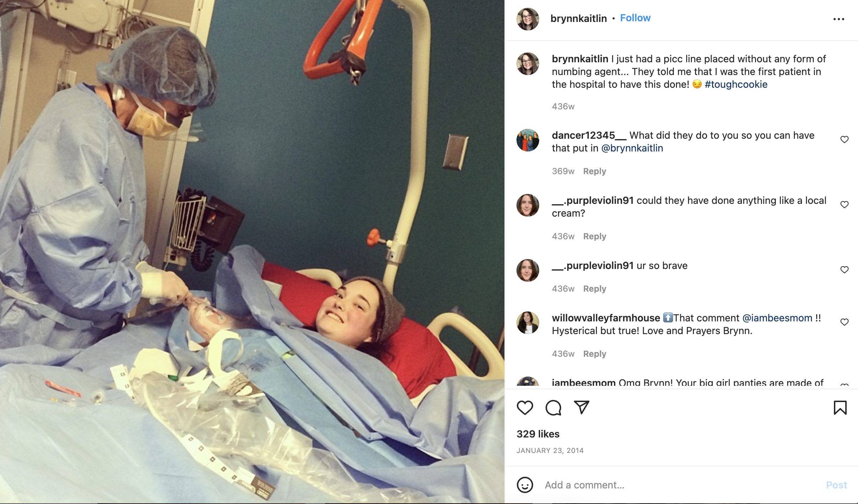Open more options three-dot menu
This screenshot has height=504, width=858.
pyautogui.click(x=839, y=19)
